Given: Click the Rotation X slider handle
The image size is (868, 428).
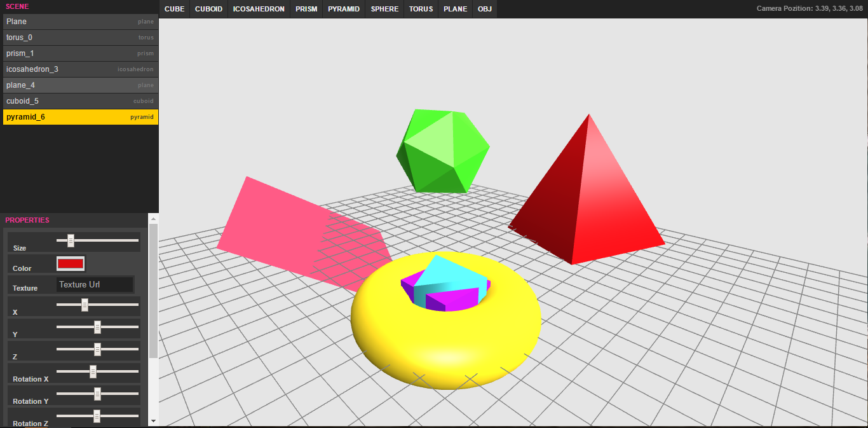Looking at the screenshot, I should pos(93,371).
